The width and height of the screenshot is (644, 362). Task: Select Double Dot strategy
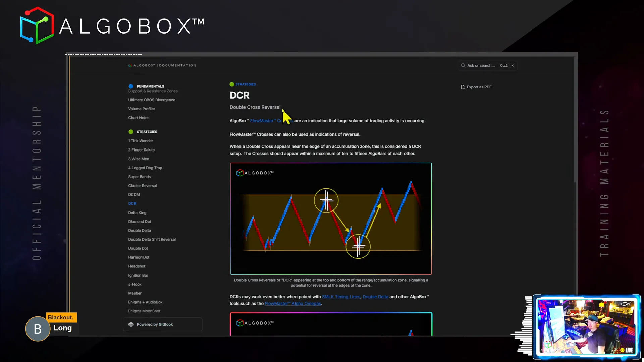tap(138, 248)
